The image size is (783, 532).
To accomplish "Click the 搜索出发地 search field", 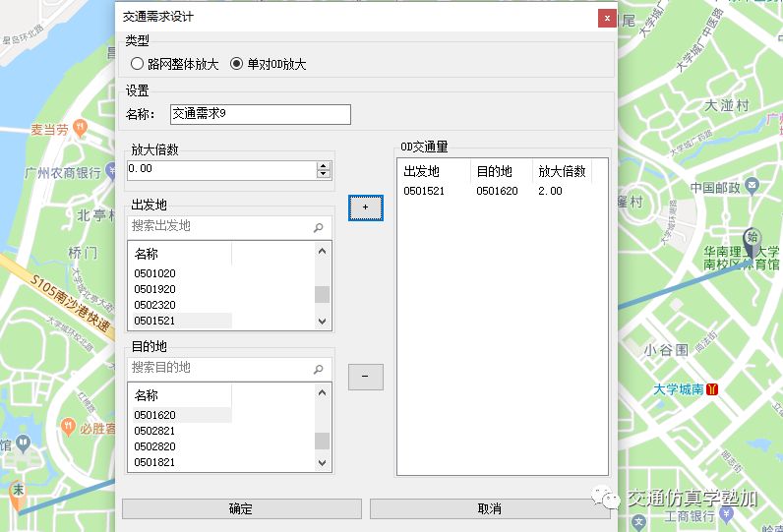I will pos(219,226).
